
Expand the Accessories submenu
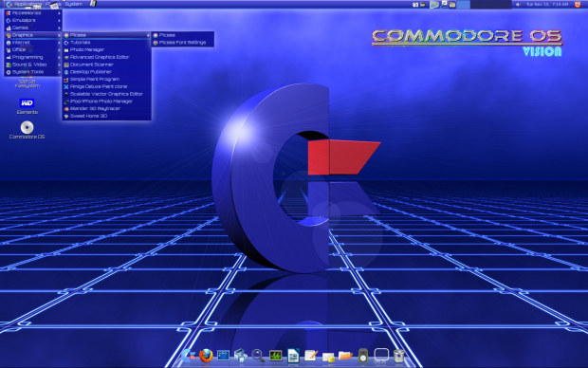[x=33, y=12]
